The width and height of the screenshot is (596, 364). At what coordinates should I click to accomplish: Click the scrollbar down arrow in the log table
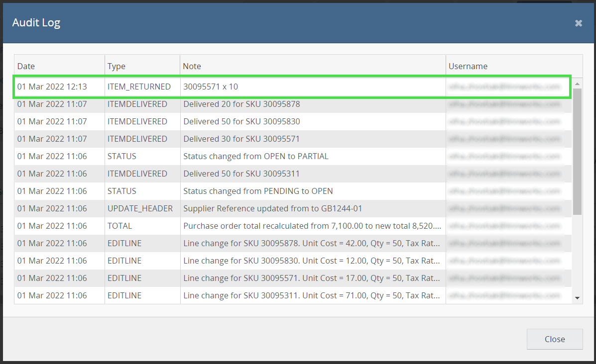[577, 298]
